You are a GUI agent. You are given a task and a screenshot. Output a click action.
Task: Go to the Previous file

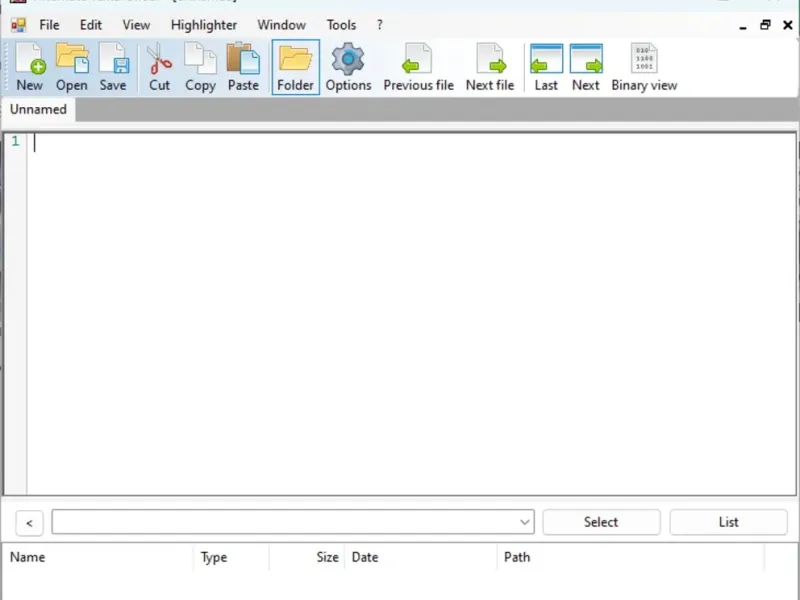coord(418,67)
